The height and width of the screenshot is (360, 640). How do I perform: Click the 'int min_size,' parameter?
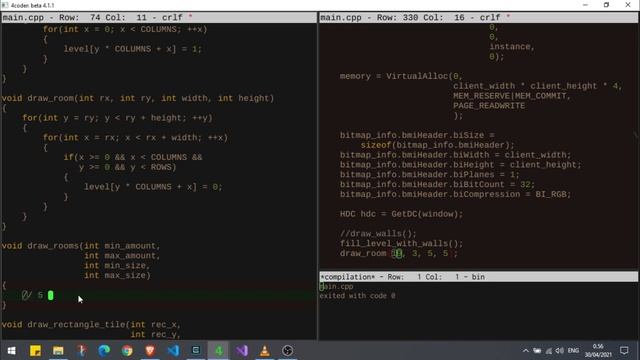pyautogui.click(x=117, y=265)
